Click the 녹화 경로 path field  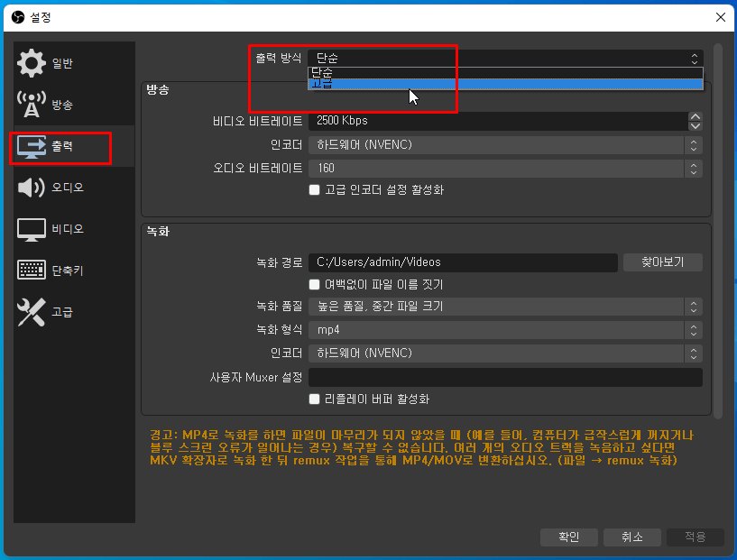463,262
